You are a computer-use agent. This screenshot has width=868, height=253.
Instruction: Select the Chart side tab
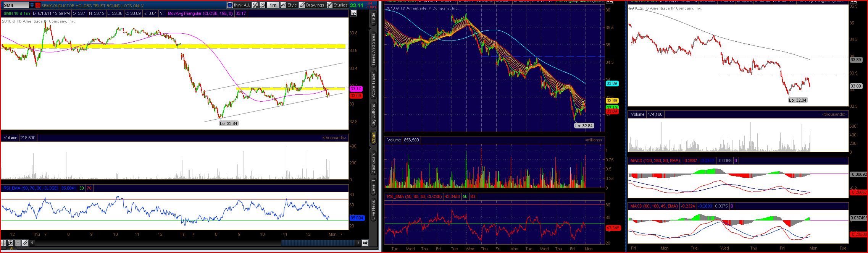tap(373, 138)
